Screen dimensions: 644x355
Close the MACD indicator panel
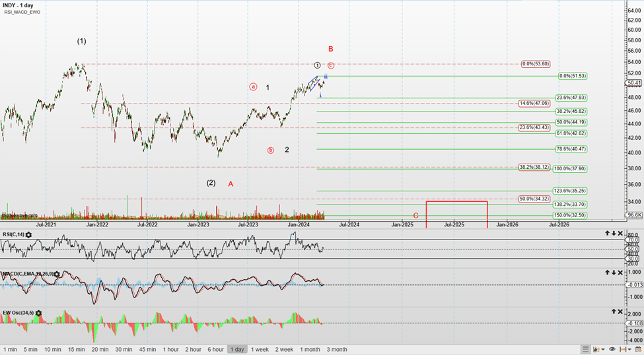click(620, 272)
